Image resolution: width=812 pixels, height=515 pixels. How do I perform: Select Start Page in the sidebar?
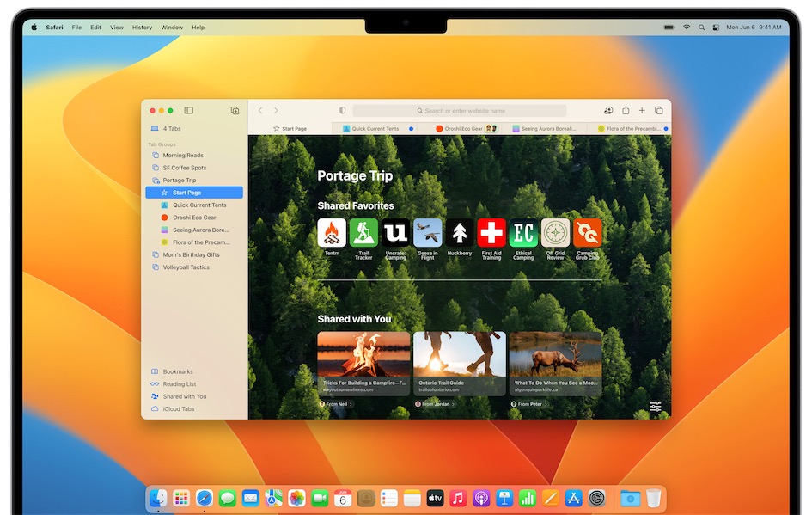tap(194, 193)
